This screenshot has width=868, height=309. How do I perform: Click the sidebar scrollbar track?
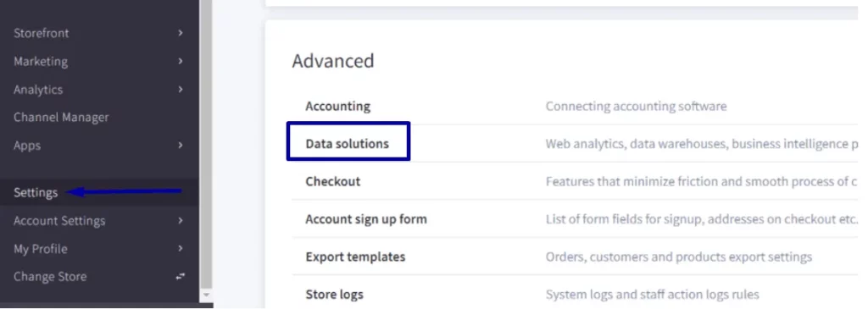(x=206, y=144)
